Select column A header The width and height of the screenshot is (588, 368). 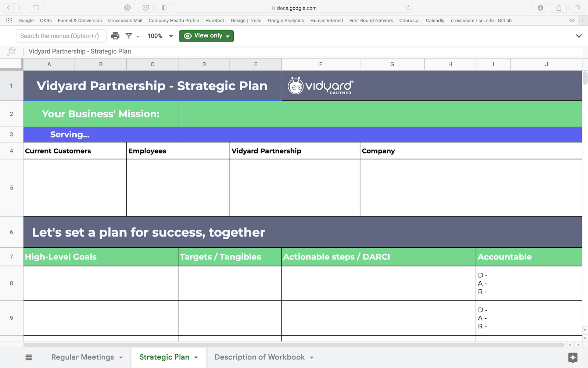(49, 64)
